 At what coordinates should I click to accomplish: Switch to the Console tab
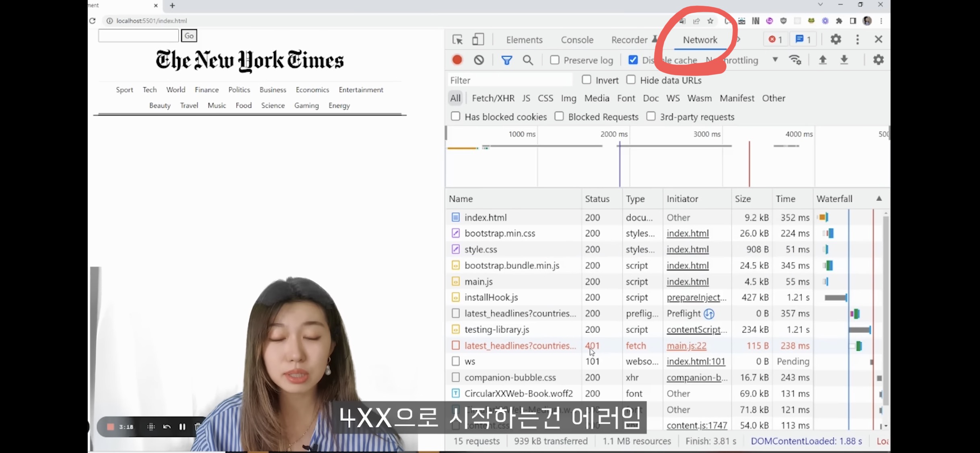577,40
